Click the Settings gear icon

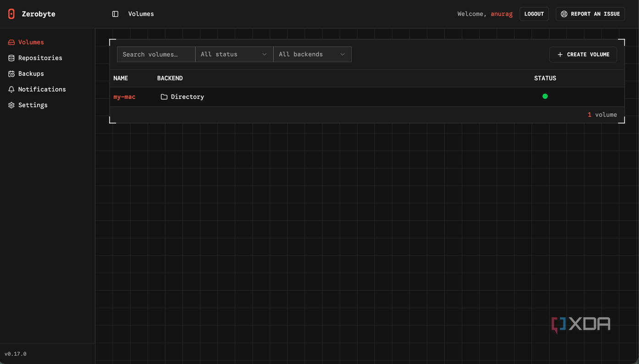[x=11, y=105]
